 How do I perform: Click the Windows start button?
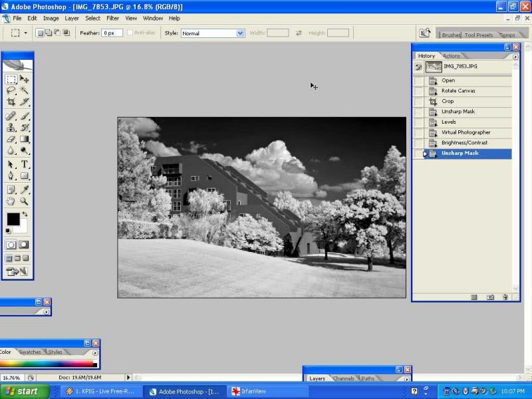pos(25,391)
